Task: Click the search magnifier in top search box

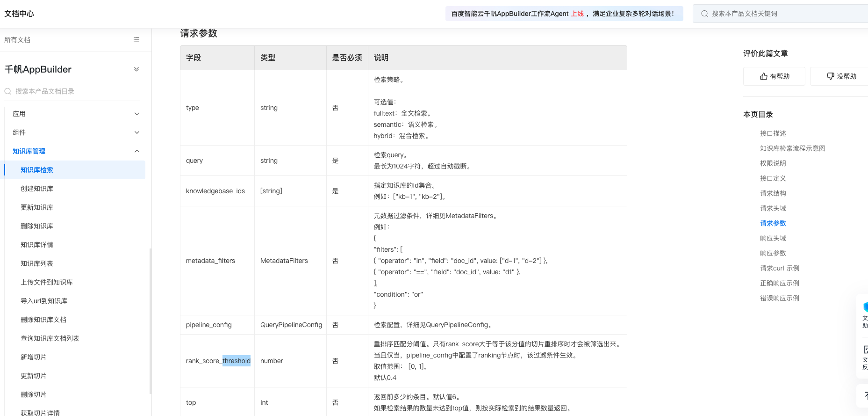Action: point(704,14)
